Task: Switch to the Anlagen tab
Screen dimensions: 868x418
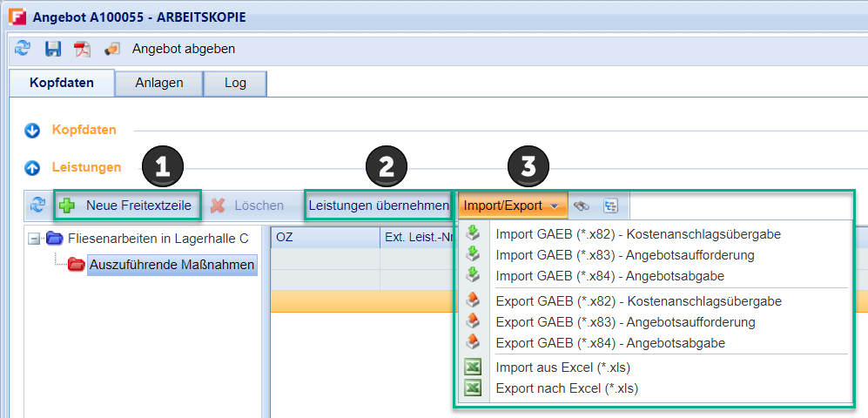Action: tap(159, 83)
